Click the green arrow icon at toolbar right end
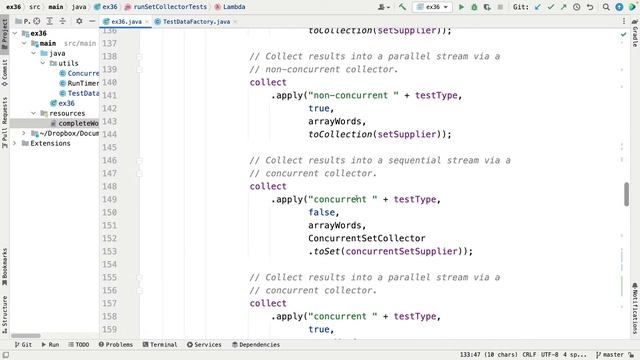 (x=632, y=7)
